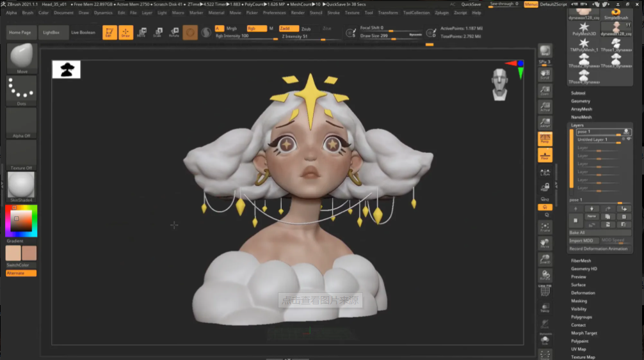The width and height of the screenshot is (644, 360).
Task: Open the Preferences menu
Action: coord(275,13)
